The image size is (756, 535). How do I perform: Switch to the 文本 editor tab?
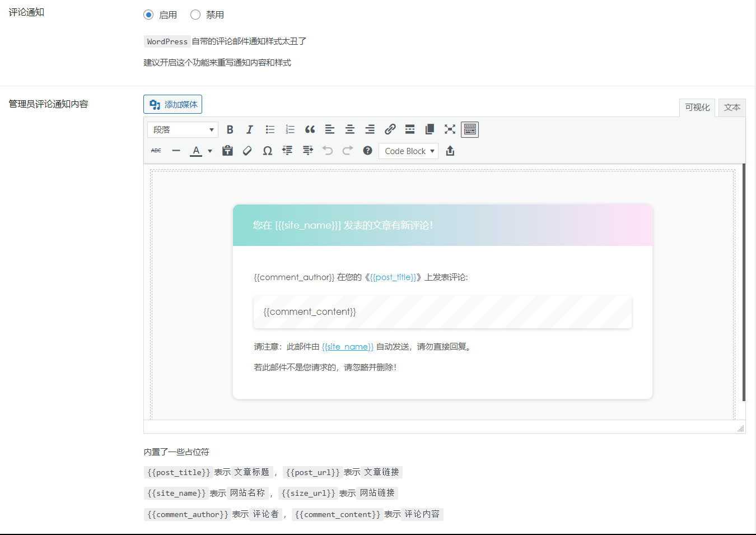coord(732,108)
